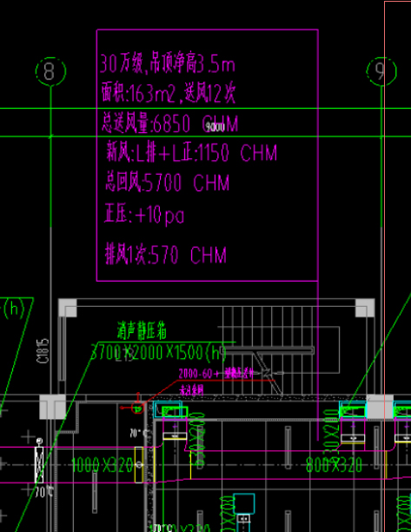Screen dimensions: 411x532
Task: Select the cyan diffuser box at the bottom center
Action: [244, 504]
